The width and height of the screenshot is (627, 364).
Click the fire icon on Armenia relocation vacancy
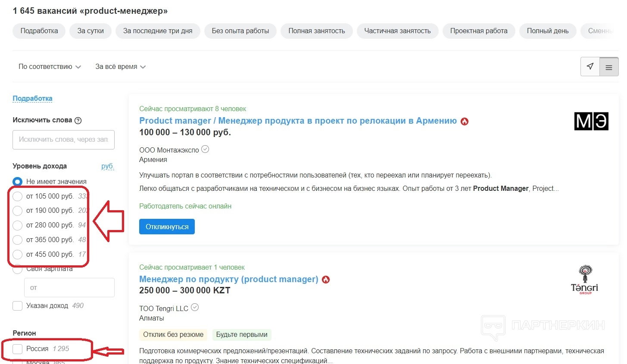pos(465,121)
